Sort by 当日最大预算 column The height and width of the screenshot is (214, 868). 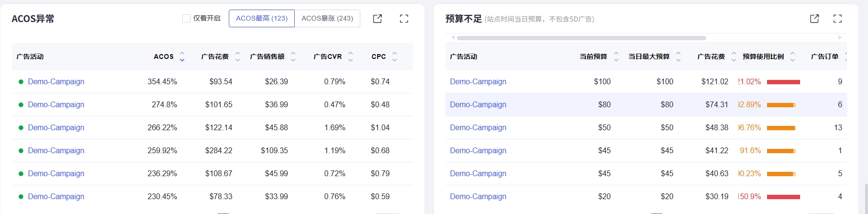tap(678, 56)
